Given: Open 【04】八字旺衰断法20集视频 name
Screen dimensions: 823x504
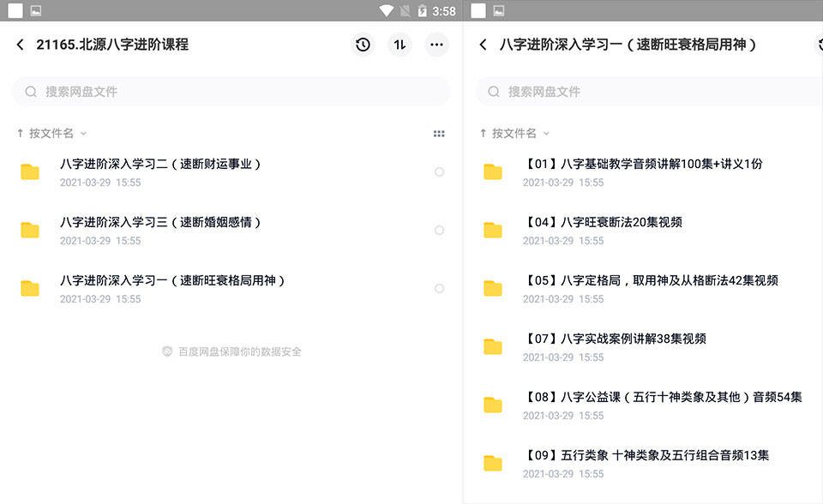Looking at the screenshot, I should pos(603,222).
